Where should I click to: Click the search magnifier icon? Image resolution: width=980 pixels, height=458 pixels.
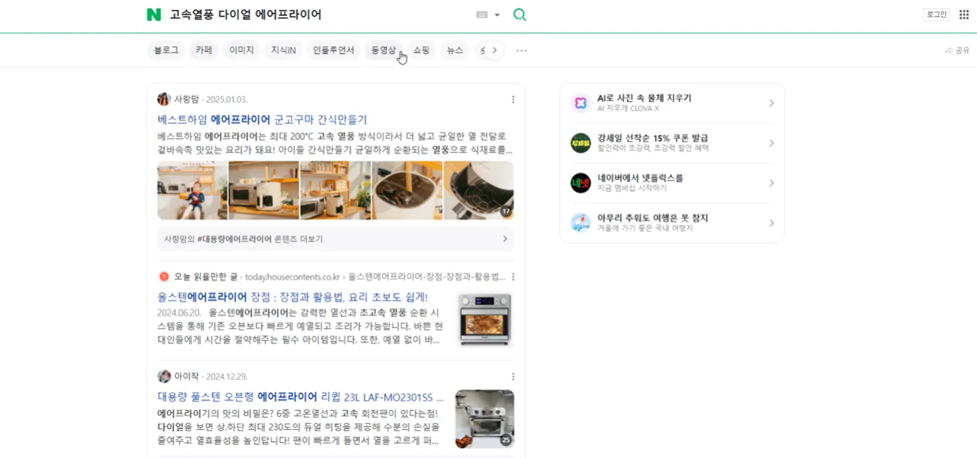(520, 14)
